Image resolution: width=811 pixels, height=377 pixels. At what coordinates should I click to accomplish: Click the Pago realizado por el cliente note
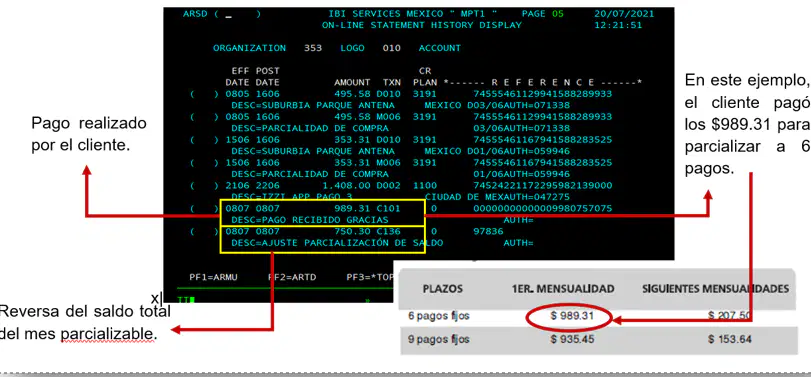pos(88,134)
